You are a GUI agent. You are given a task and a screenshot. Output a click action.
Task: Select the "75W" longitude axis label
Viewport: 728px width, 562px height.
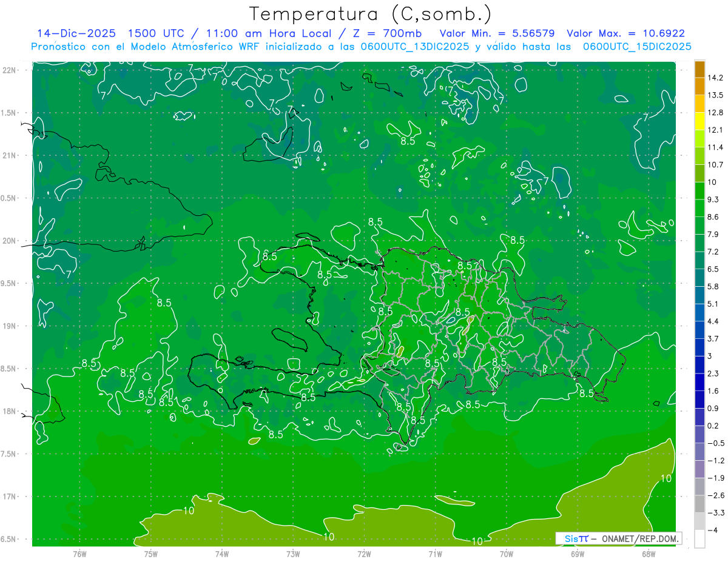click(x=151, y=554)
